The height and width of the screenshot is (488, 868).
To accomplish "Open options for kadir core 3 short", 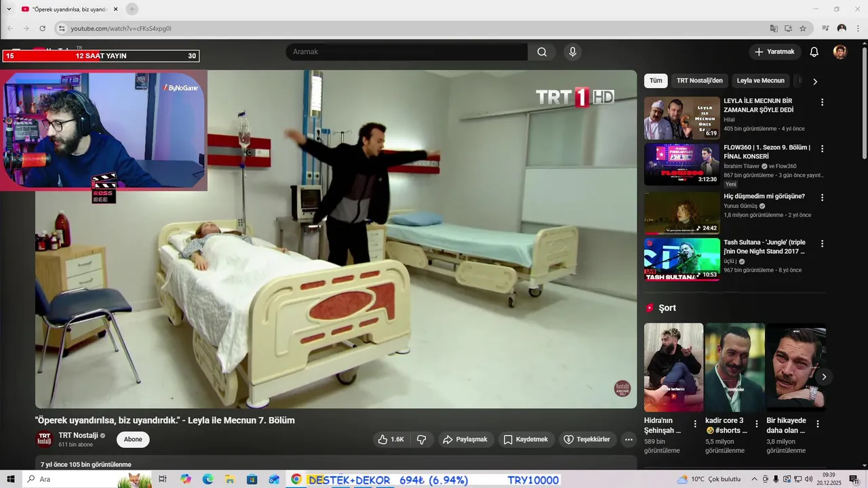I will [x=757, y=424].
